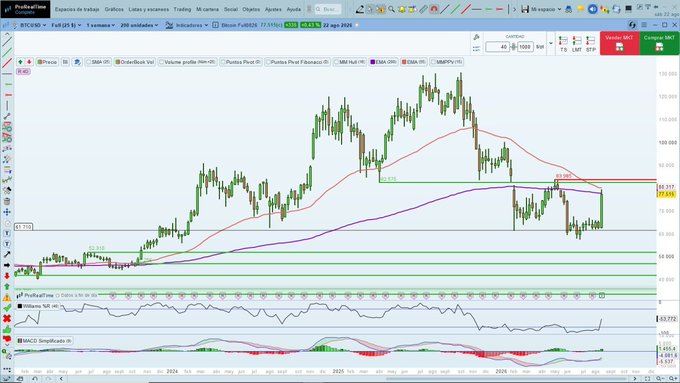The width and height of the screenshot is (680, 383).
Task: Adjust the quantity slider between the fields
Action: [x=513, y=46]
